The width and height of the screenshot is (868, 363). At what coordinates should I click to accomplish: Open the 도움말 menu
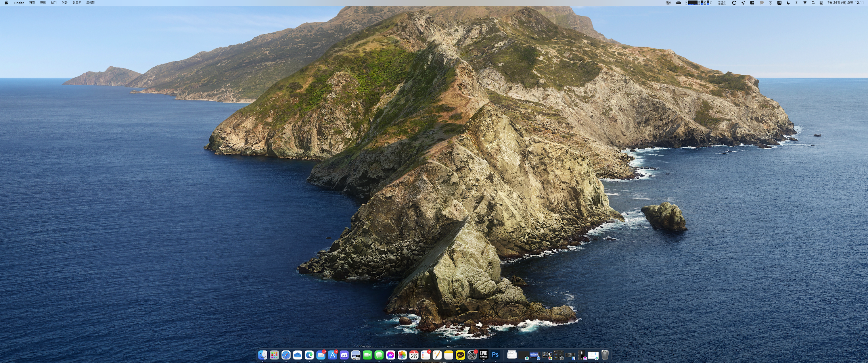click(x=90, y=3)
